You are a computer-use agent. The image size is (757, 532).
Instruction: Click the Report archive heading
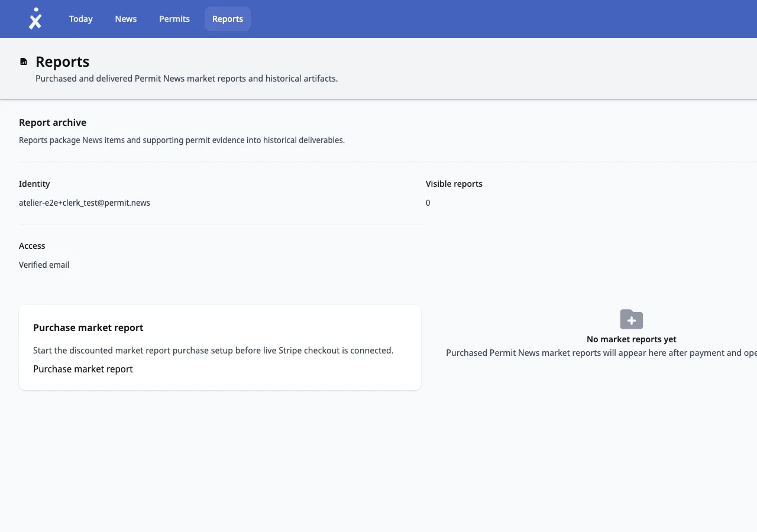pyautogui.click(x=53, y=122)
